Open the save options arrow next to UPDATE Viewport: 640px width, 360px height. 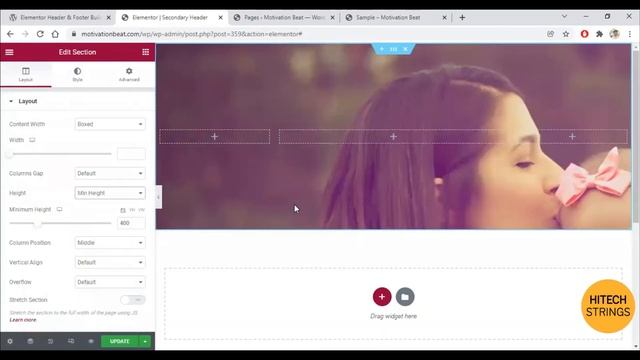tap(145, 341)
